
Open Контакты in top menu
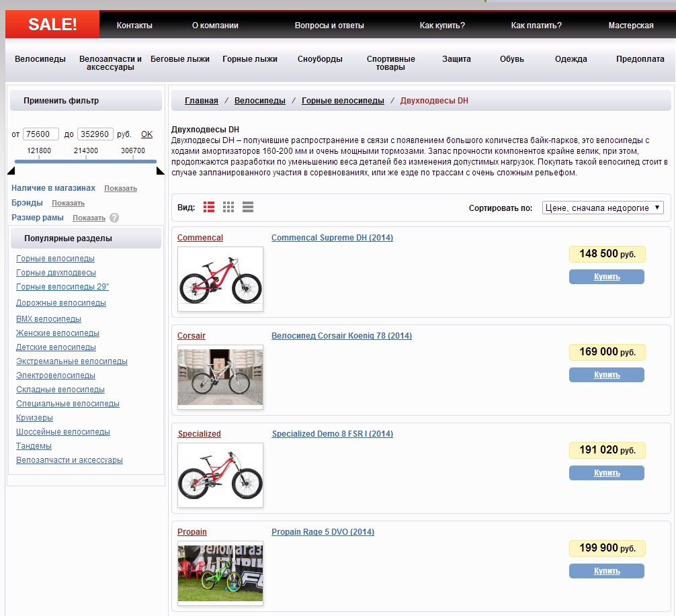click(x=134, y=26)
